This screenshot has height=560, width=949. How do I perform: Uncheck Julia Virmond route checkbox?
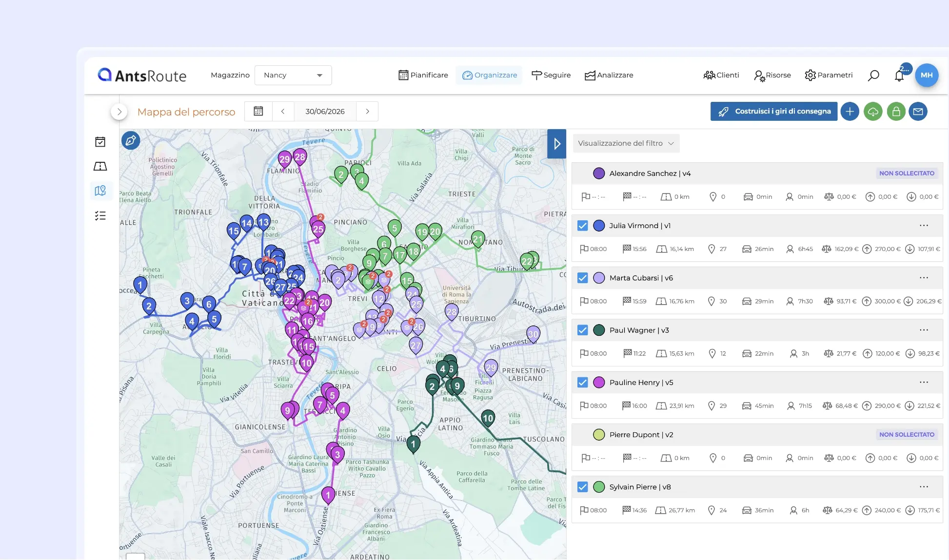pyautogui.click(x=582, y=226)
